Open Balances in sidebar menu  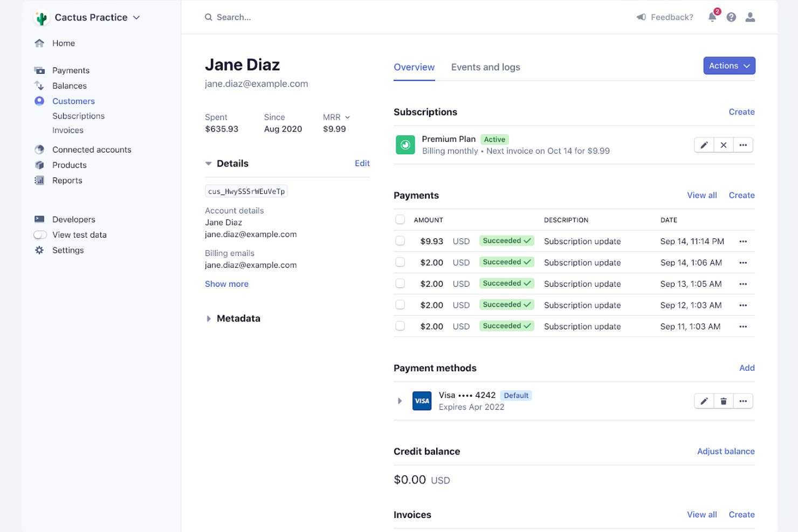click(x=70, y=86)
